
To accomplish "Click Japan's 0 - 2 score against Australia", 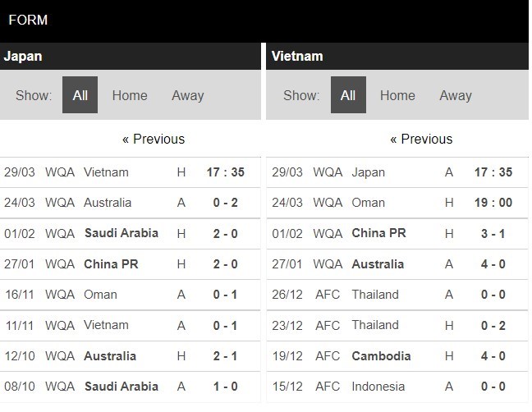I will [225, 203].
